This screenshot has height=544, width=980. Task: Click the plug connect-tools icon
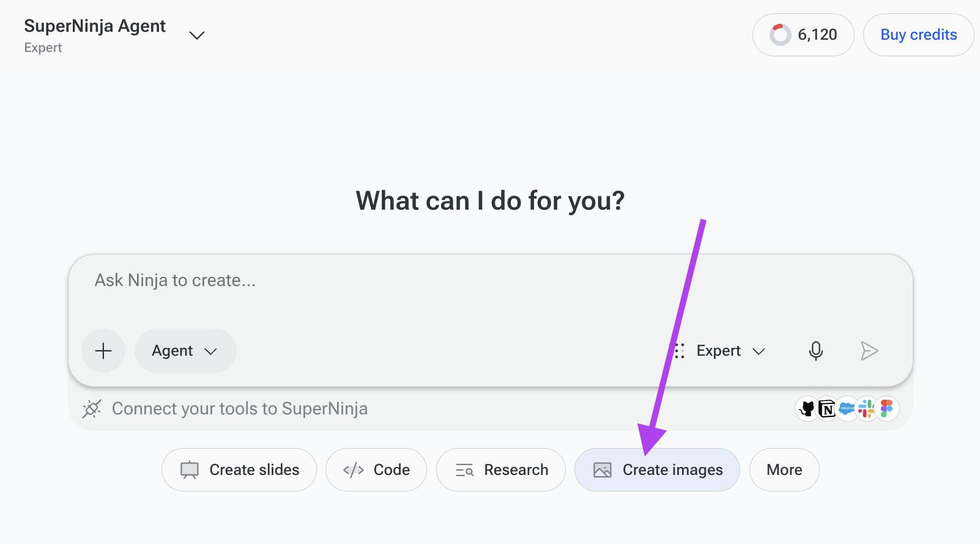pos(92,408)
